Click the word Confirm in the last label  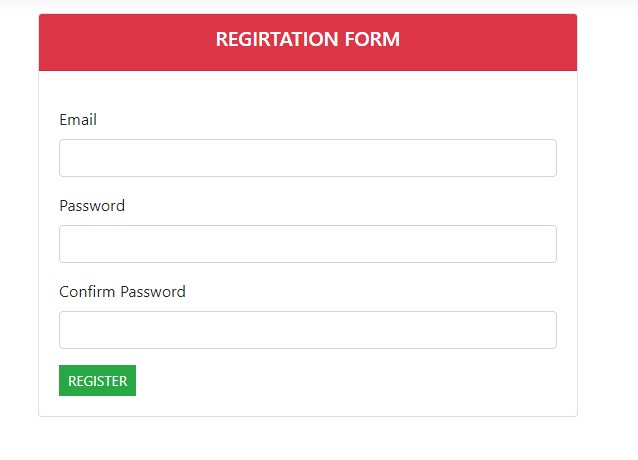pyautogui.click(x=87, y=292)
